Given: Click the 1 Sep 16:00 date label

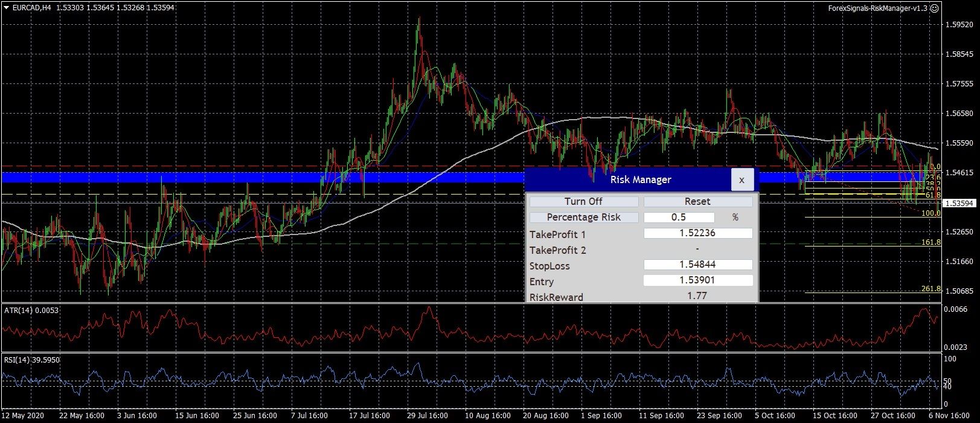Looking at the screenshot, I should pyautogui.click(x=601, y=416).
